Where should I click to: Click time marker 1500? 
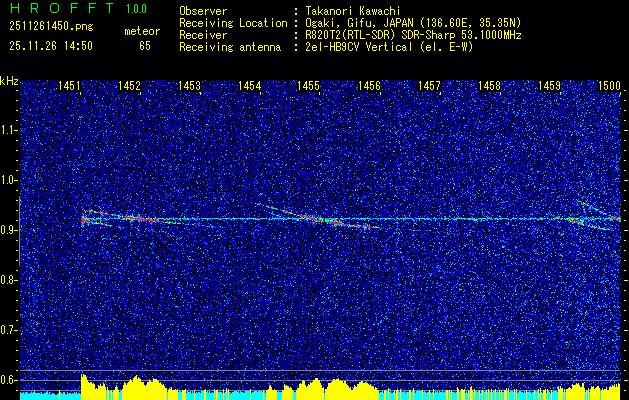pos(610,85)
